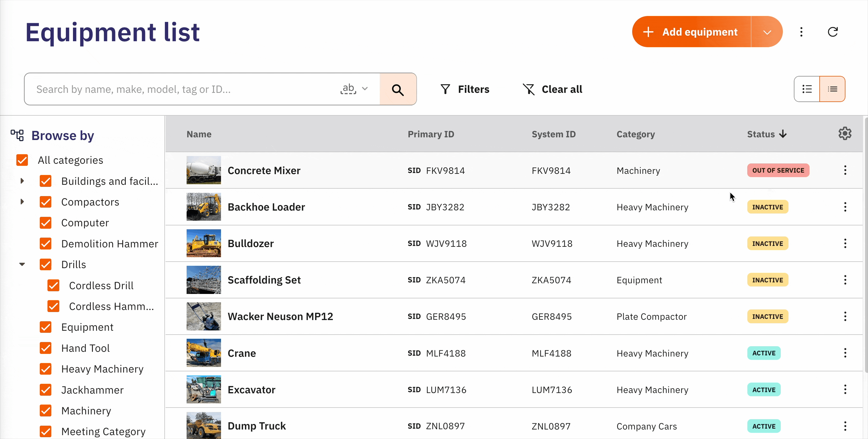Uncheck Heavy Machinery checkbox
This screenshot has height=439, width=868.
(45, 369)
